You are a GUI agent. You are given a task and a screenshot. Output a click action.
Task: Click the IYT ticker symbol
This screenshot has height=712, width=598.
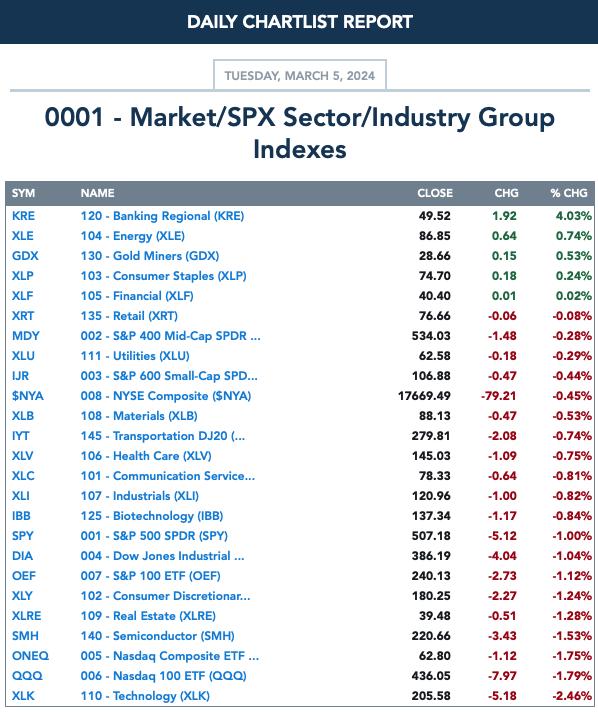pos(20,435)
